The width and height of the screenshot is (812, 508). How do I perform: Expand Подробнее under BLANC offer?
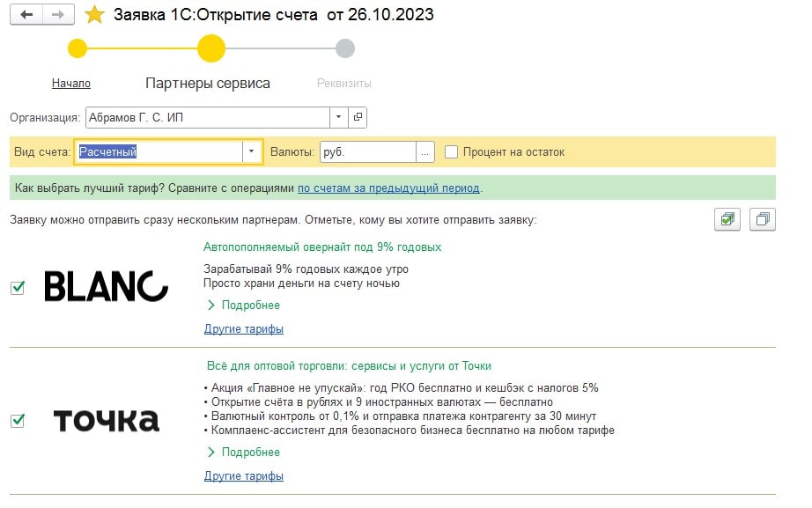(x=243, y=305)
